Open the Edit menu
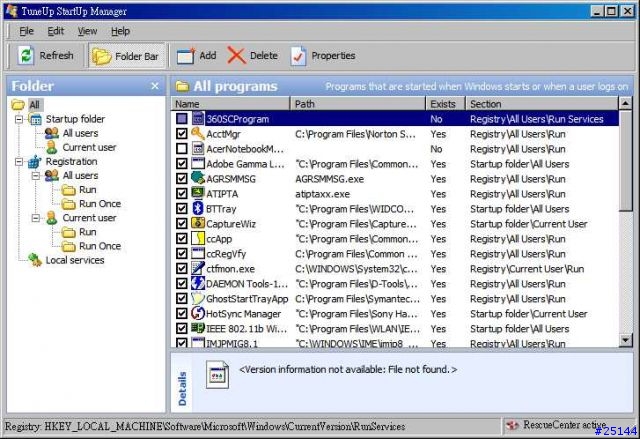640x439 pixels. (x=56, y=31)
